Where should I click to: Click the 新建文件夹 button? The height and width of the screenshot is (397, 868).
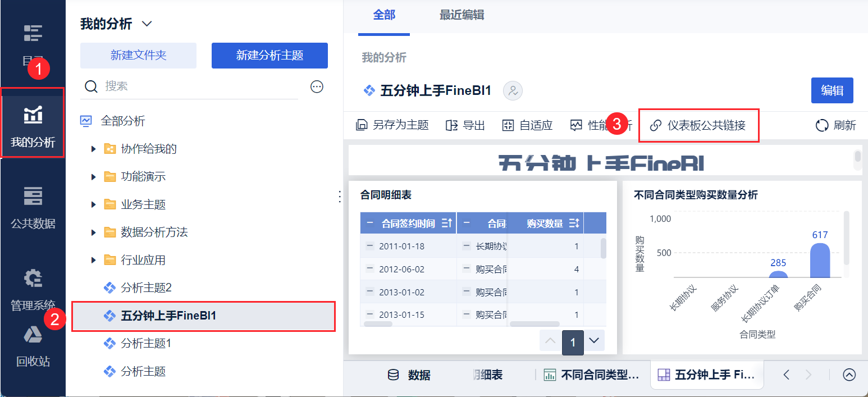pos(138,56)
